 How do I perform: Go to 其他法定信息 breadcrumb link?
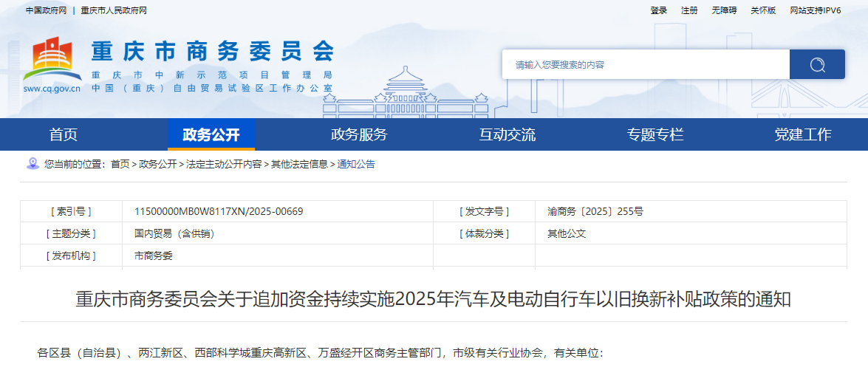[299, 164]
